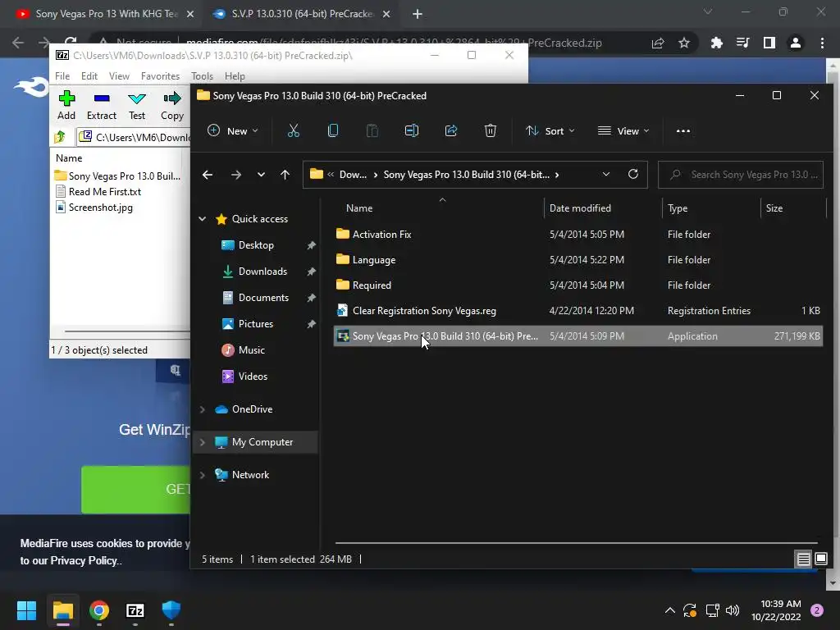Image resolution: width=840 pixels, height=630 pixels.
Task: Open Windows Security shield on taskbar
Action: [x=171, y=609]
